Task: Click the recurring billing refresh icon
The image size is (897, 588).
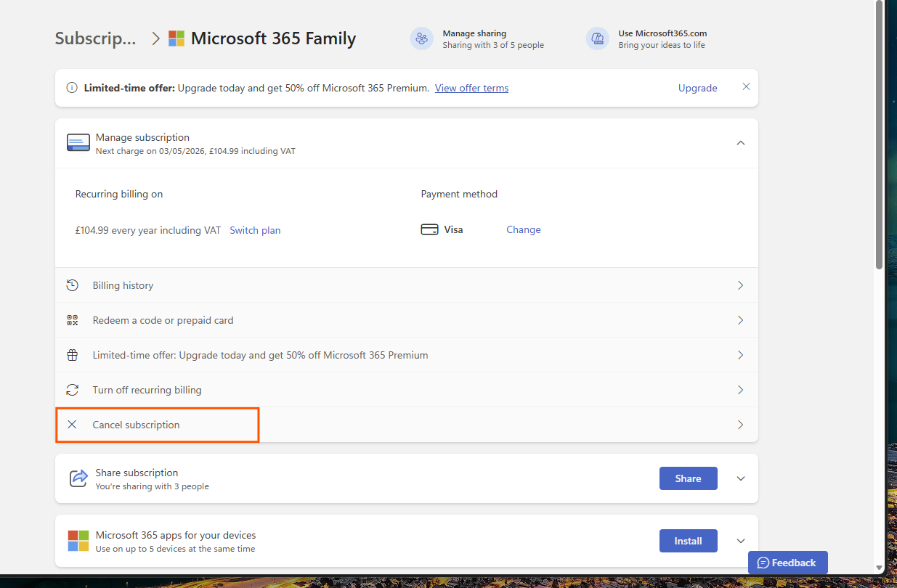Action: (x=72, y=389)
